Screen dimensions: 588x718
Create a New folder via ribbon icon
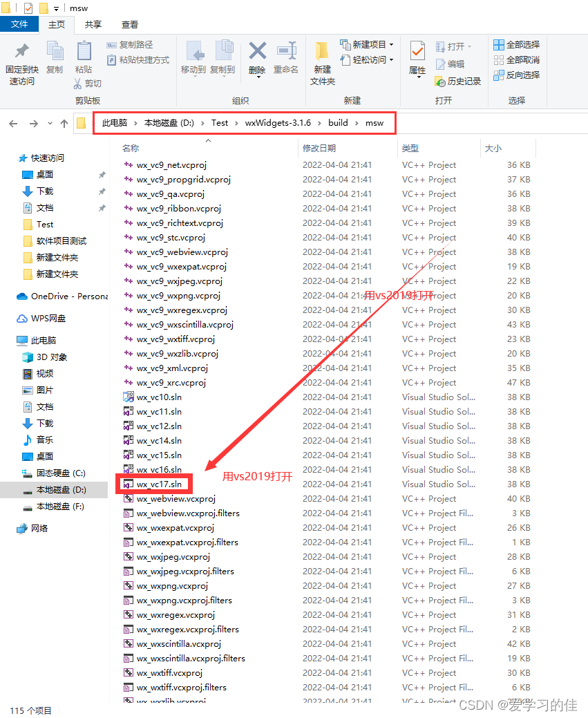click(322, 50)
